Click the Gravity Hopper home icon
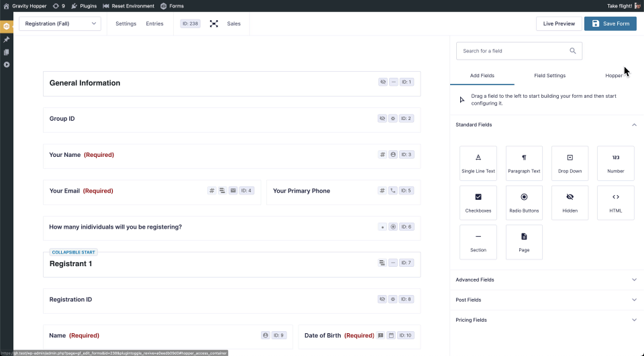Screen dimensions: 644x356 [6, 6]
